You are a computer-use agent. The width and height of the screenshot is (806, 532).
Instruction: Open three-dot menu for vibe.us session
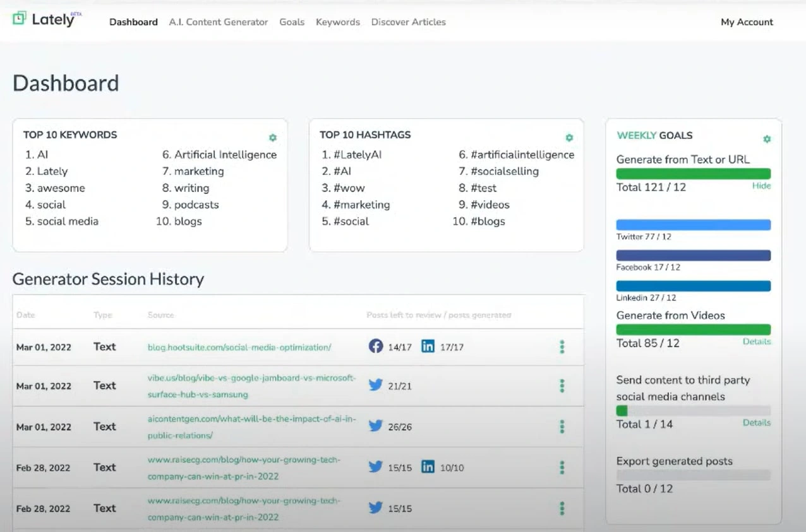coord(562,386)
